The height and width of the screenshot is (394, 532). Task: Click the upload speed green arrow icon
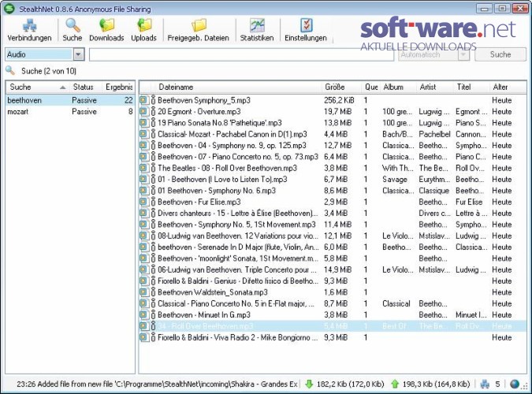395,385
